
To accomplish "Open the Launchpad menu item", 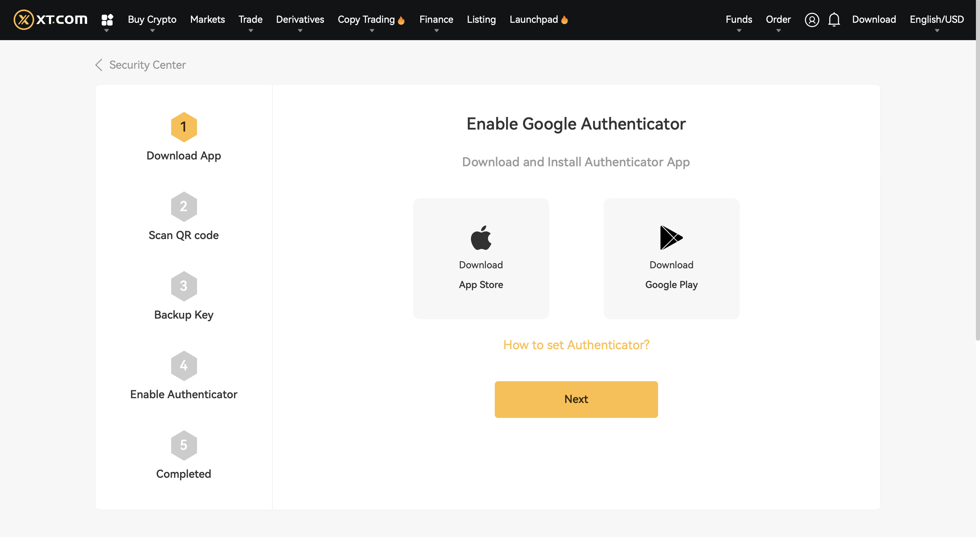I will coord(534,19).
